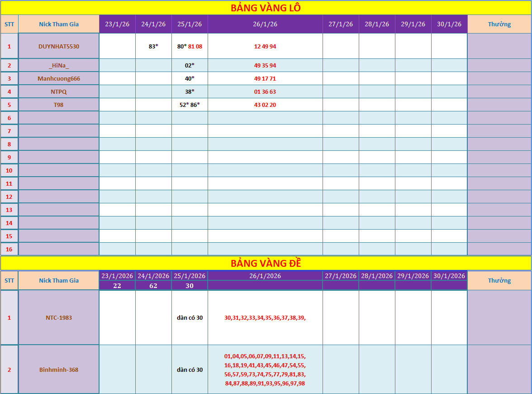Select row number 16 in STT column
Image resolution: width=532 pixels, height=394 pixels.
(x=9, y=249)
